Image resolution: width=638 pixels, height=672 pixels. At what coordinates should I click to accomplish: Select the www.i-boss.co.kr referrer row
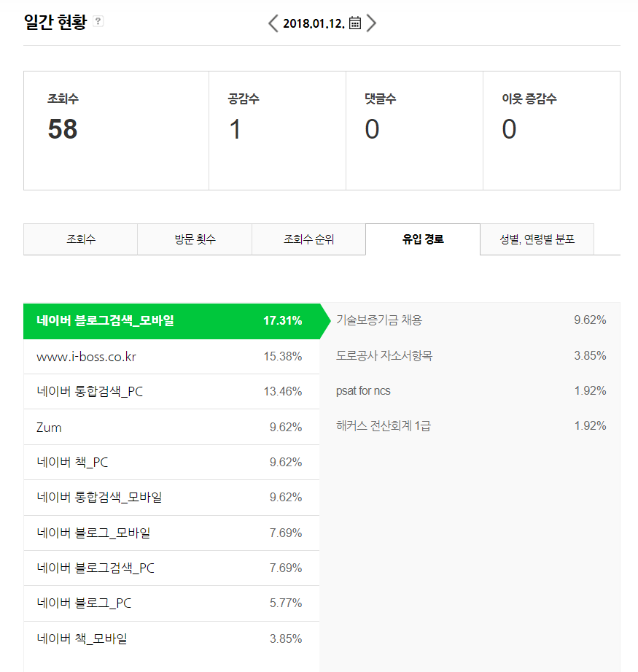[171, 357]
